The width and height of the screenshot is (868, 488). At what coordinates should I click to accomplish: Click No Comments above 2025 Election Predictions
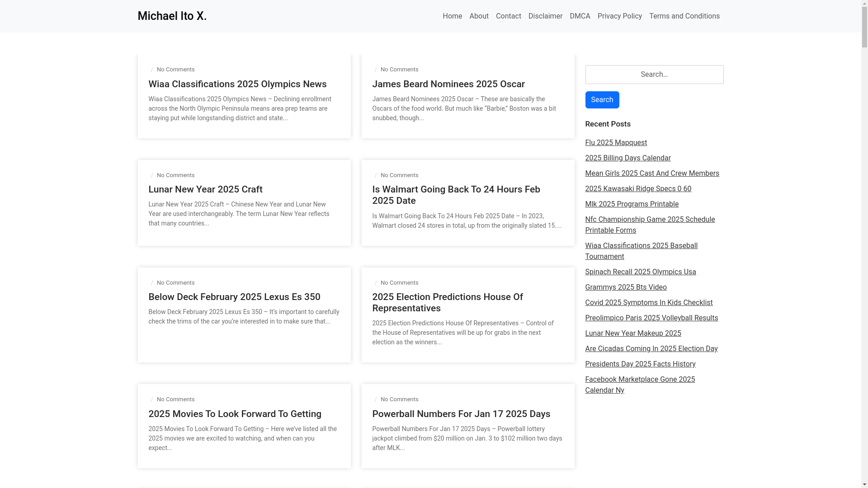click(x=399, y=283)
